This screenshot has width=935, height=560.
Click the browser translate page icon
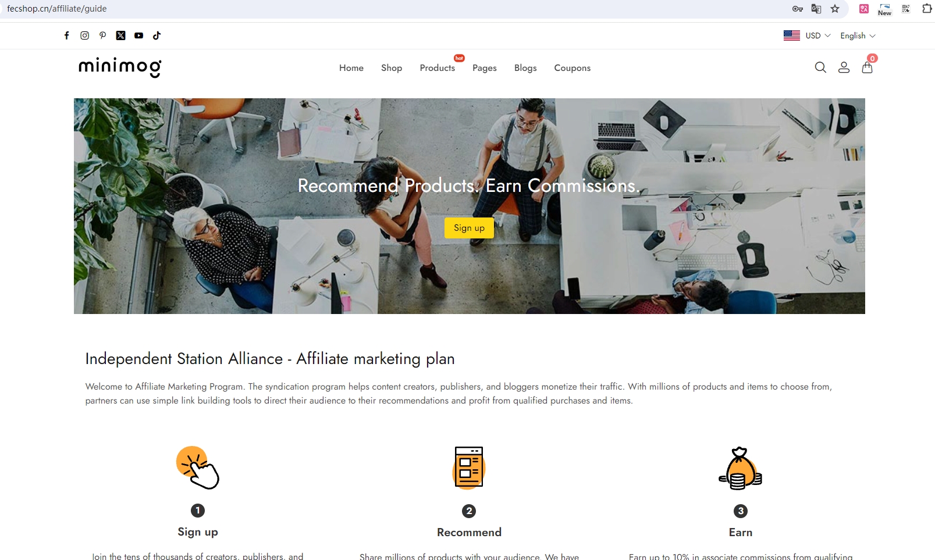click(x=816, y=9)
